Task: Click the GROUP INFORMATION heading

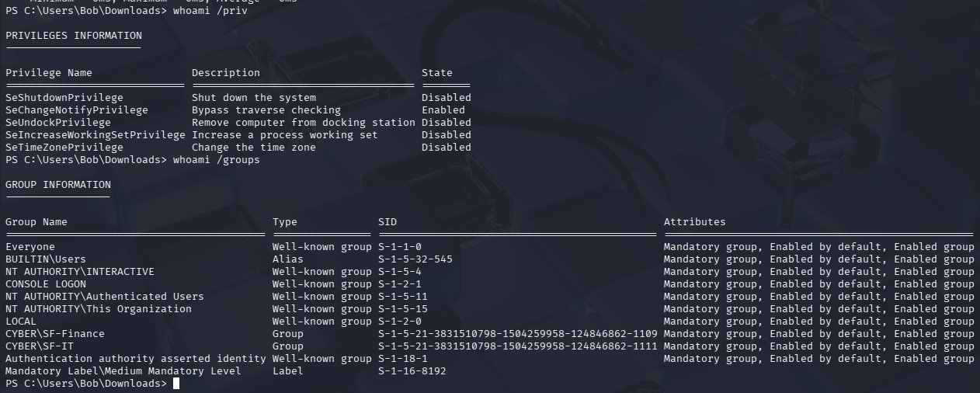Action: [58, 185]
